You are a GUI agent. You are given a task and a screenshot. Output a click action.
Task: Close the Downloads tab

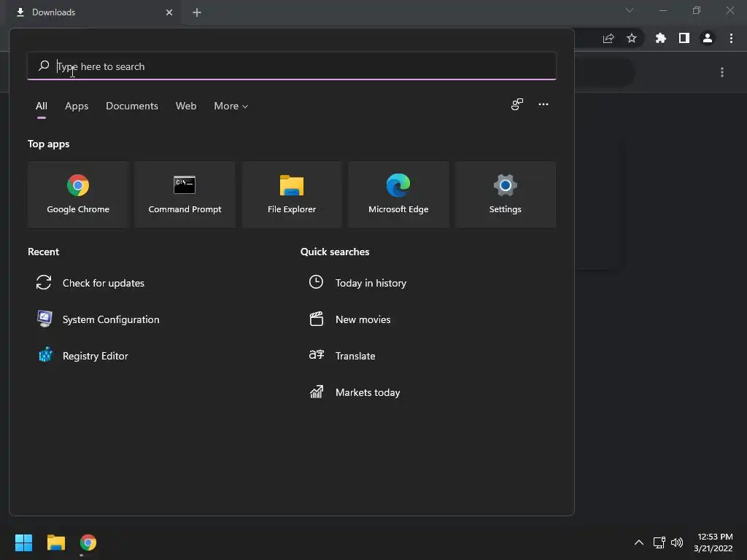tap(169, 12)
